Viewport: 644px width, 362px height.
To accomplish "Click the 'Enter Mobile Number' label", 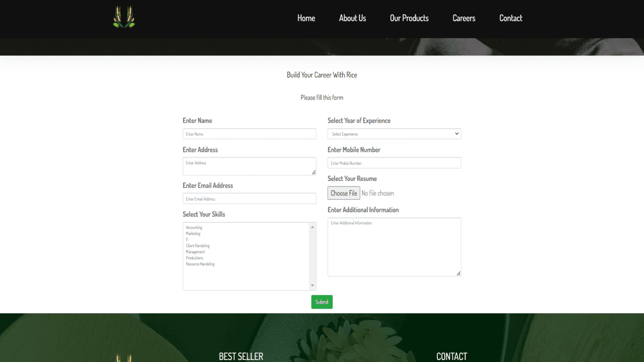I will pos(354,150).
